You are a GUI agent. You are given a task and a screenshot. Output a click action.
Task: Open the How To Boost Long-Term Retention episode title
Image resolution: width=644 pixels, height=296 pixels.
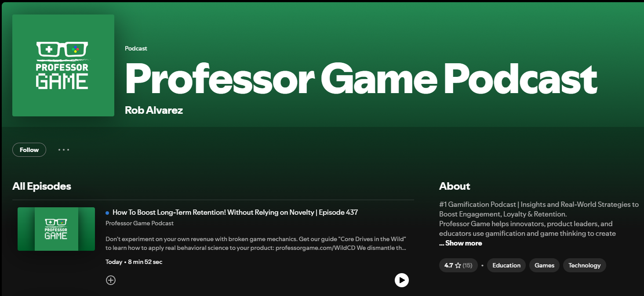click(x=235, y=213)
